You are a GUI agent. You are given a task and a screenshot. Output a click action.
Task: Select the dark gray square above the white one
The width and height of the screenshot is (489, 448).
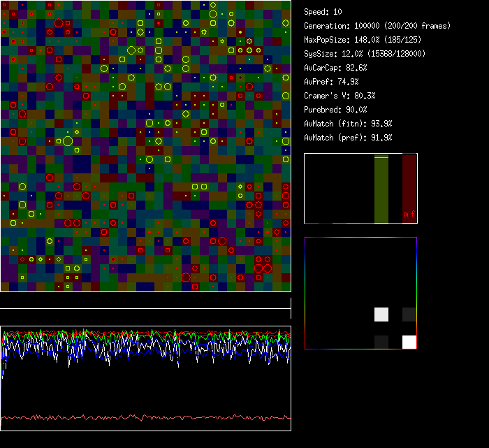409,315
